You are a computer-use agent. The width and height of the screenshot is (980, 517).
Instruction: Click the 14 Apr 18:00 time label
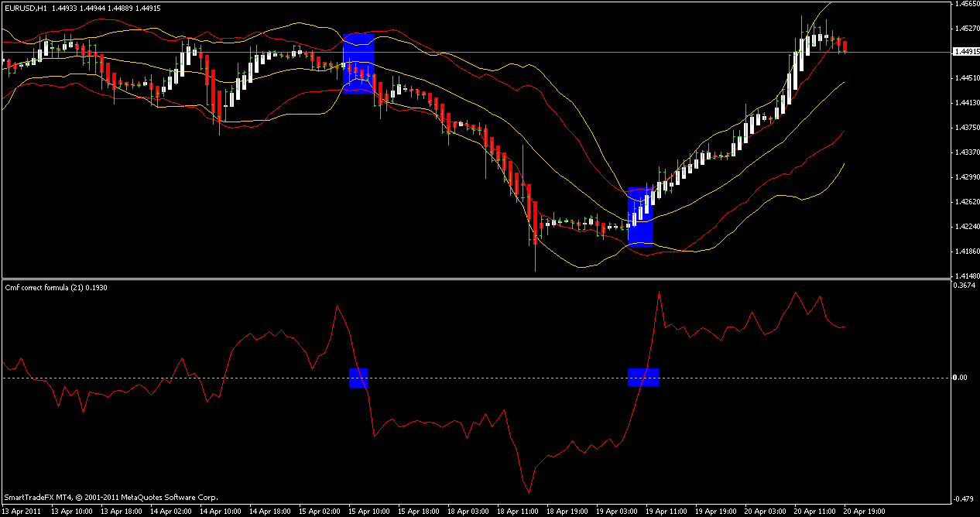(270, 512)
